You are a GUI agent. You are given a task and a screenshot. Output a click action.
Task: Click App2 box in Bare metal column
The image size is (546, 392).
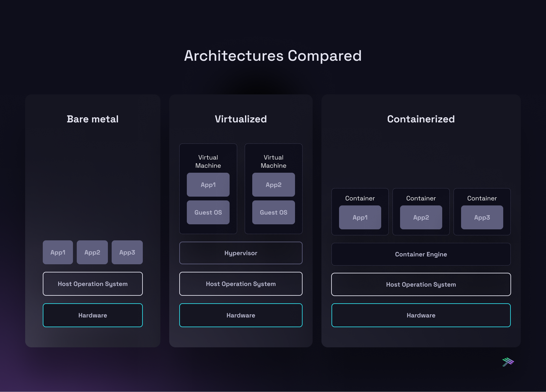point(92,252)
